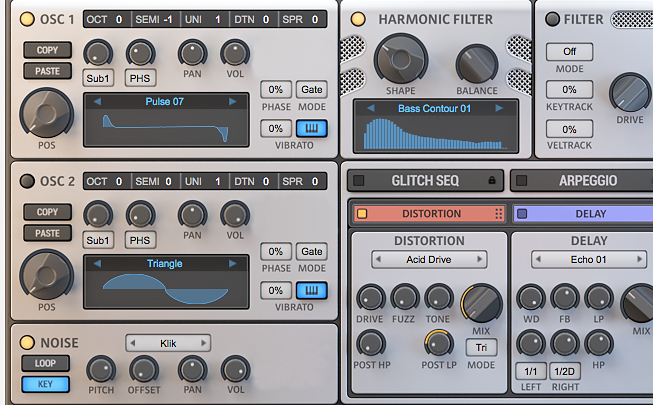Click previous noise sample arrow beside Klik
The height and width of the screenshot is (405, 653).
click(133, 343)
